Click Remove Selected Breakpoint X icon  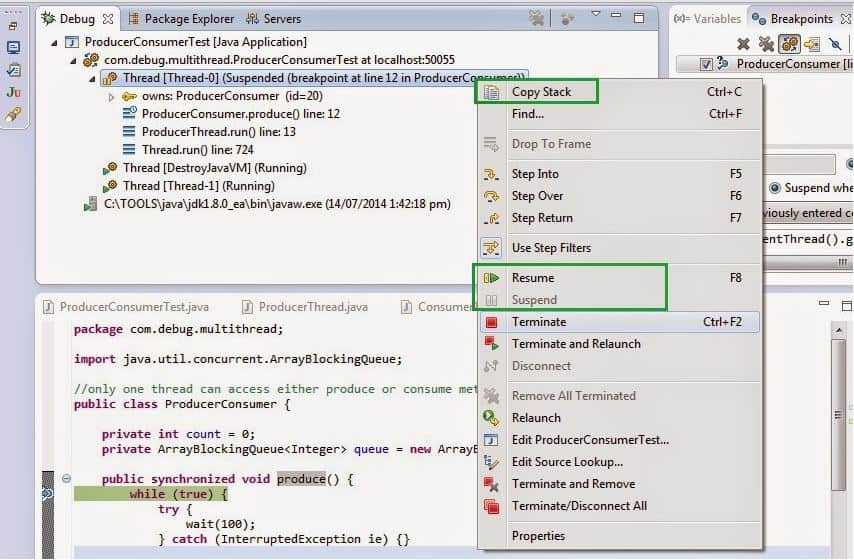[x=743, y=44]
